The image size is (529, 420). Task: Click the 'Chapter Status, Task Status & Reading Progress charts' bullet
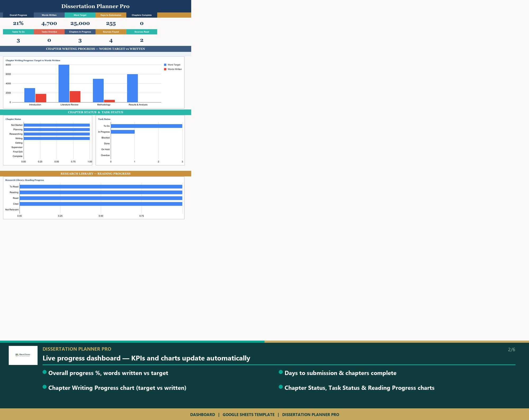tap(359, 388)
